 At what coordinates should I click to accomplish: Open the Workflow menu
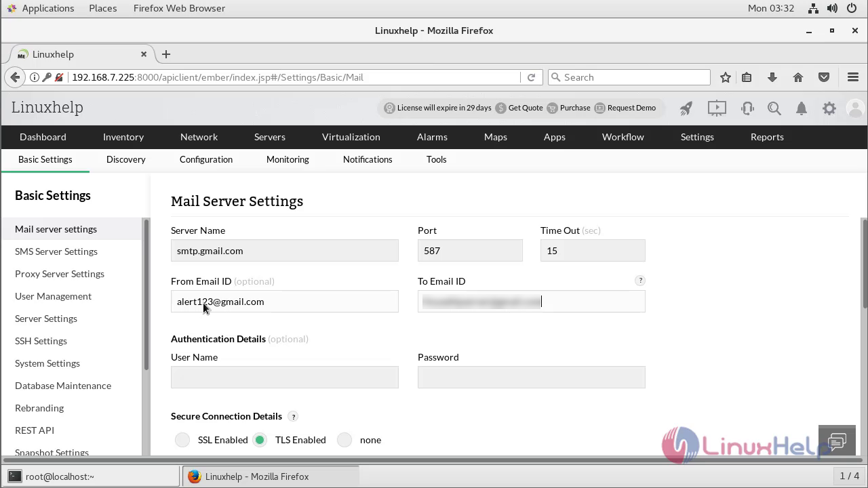[623, 137]
